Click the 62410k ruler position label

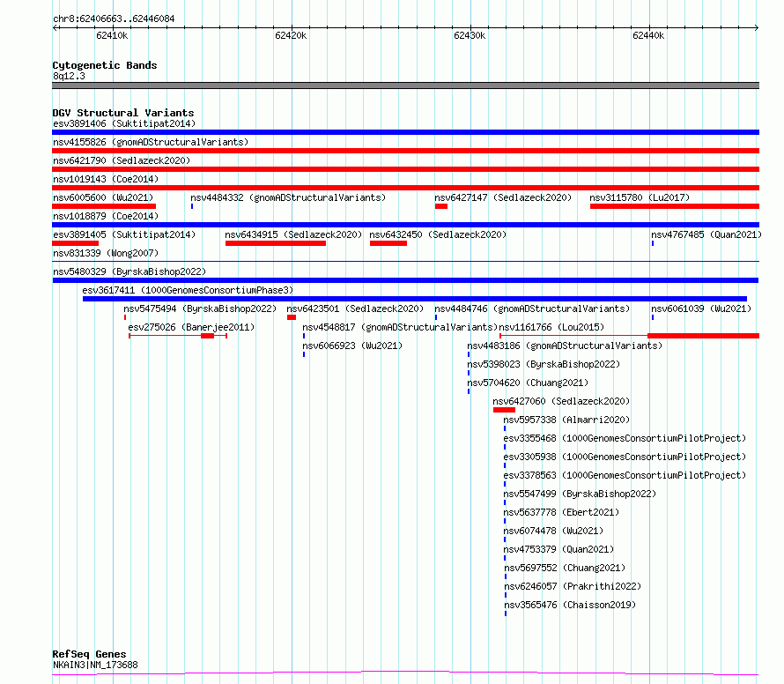click(112, 35)
